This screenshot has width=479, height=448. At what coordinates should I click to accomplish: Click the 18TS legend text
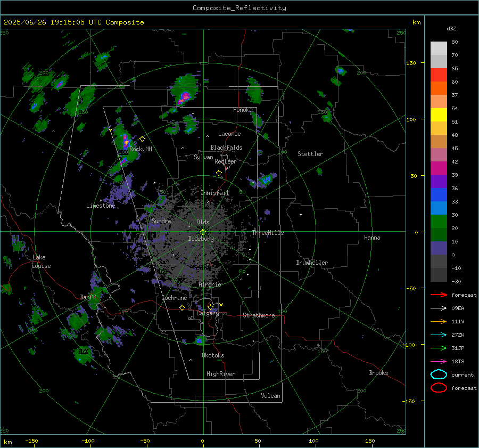(x=458, y=362)
